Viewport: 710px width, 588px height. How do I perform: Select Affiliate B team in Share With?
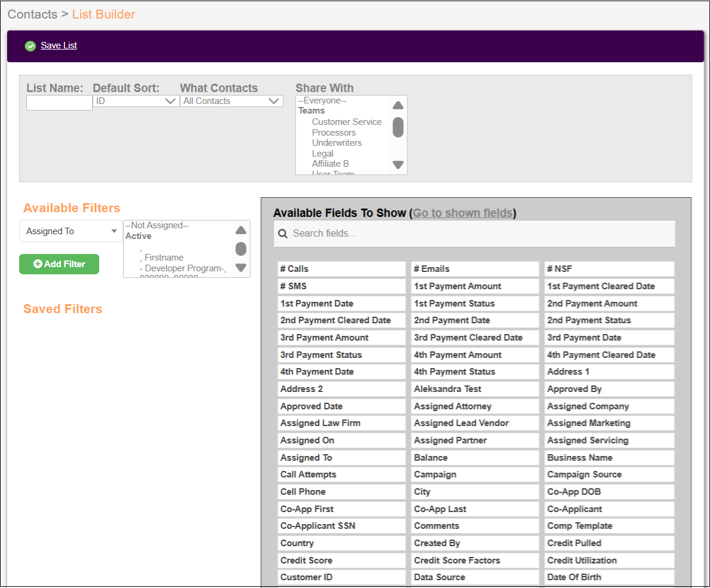[330, 163]
